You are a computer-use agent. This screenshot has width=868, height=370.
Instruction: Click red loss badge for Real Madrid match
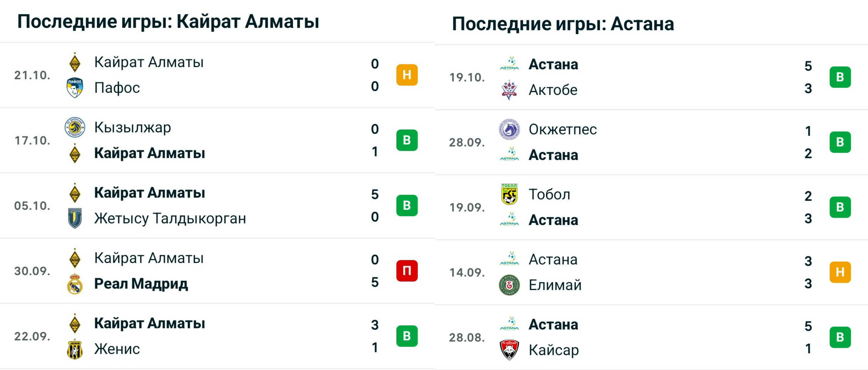407,271
